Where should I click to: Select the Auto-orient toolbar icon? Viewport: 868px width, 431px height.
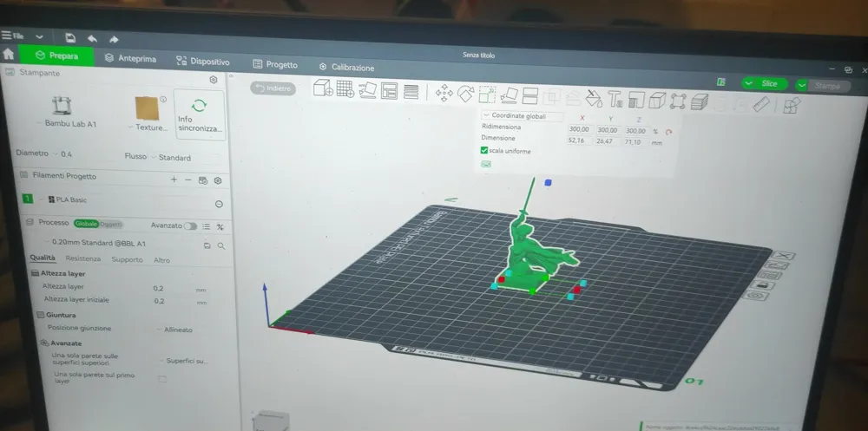click(x=367, y=89)
